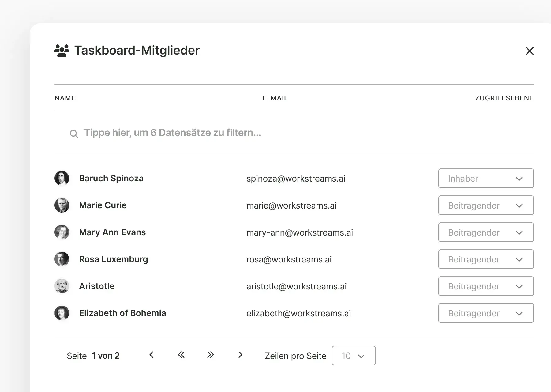Go to the next page arrow
The height and width of the screenshot is (392, 551).
(240, 355)
